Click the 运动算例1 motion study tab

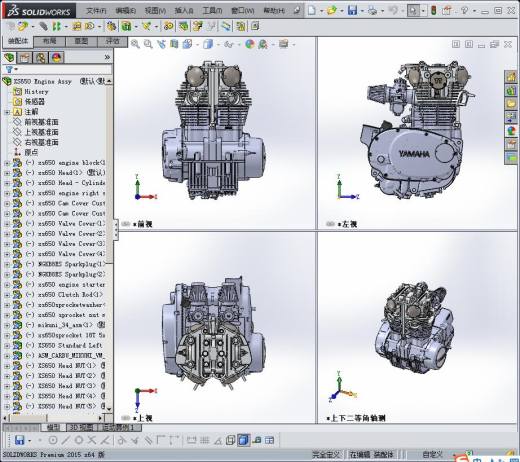[118, 427]
